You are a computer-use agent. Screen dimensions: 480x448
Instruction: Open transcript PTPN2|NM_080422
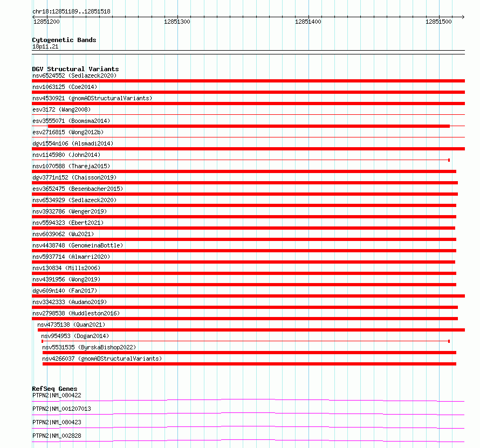[57, 395]
